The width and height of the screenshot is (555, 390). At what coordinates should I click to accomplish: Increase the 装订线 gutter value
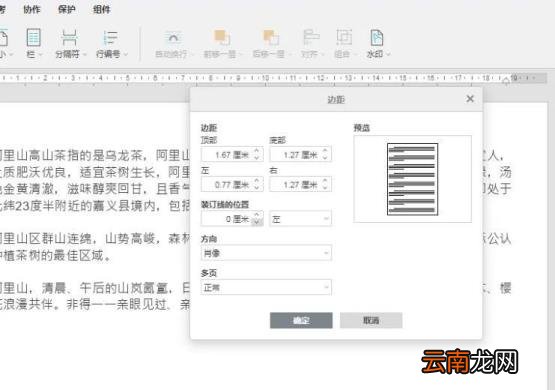[257, 215]
